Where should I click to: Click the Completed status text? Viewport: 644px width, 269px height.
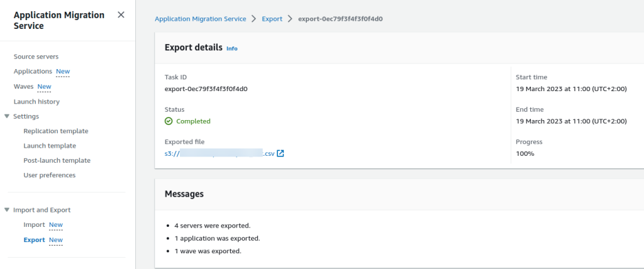(194, 121)
